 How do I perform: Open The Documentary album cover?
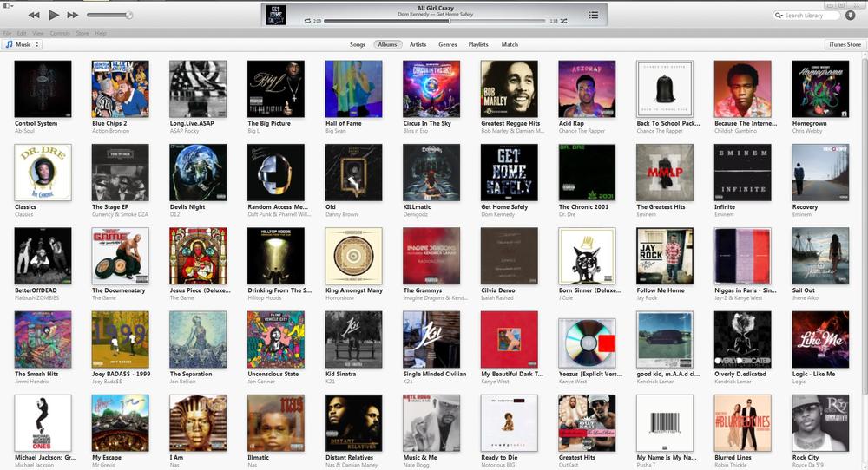tap(120, 256)
